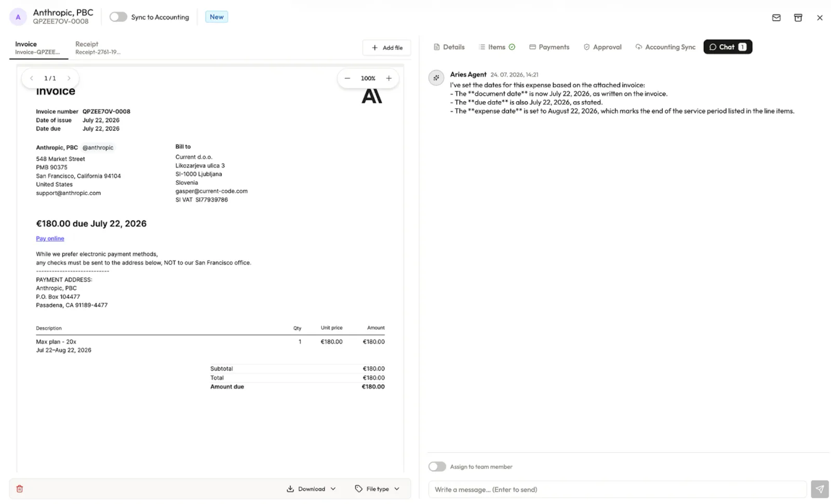
Task: Click the Aries Agent avatar icon
Action: tap(436, 78)
